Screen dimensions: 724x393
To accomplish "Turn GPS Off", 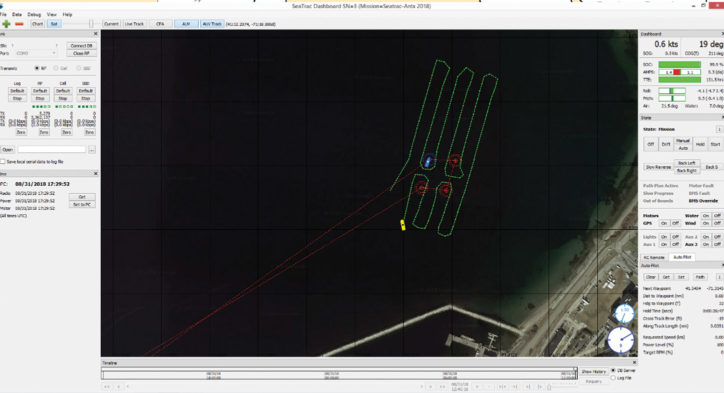I will (675, 223).
